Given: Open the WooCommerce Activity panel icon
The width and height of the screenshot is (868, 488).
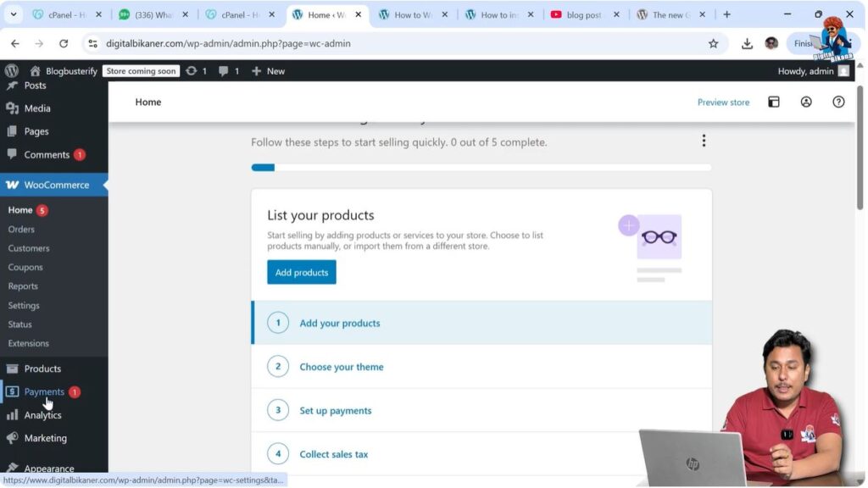Looking at the screenshot, I should click(x=774, y=101).
